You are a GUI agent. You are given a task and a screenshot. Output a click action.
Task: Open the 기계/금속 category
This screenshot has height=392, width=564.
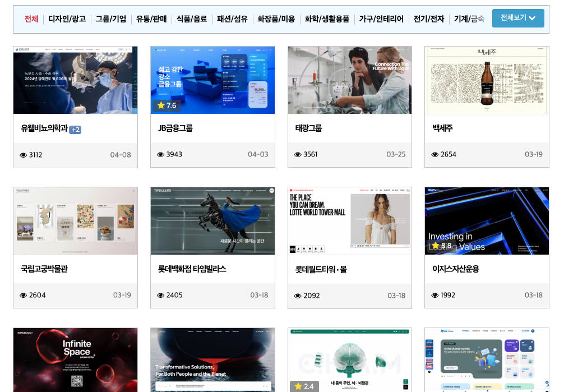pyautogui.click(x=469, y=19)
